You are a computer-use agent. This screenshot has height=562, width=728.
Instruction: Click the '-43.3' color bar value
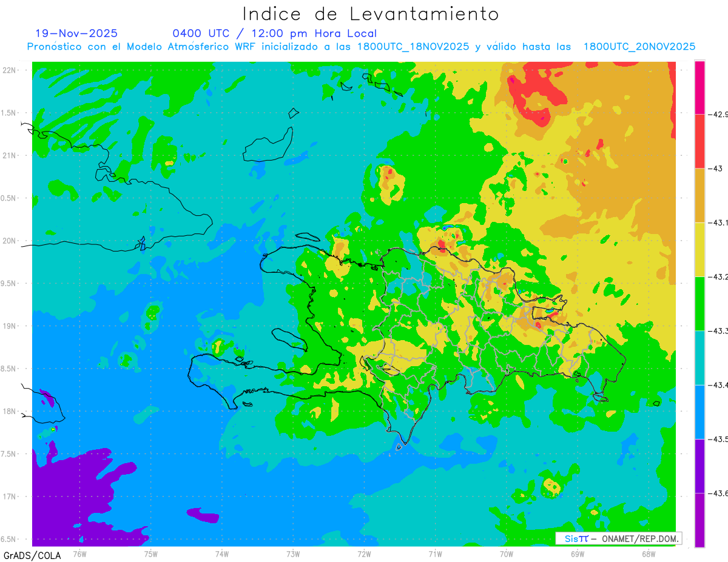coord(718,331)
